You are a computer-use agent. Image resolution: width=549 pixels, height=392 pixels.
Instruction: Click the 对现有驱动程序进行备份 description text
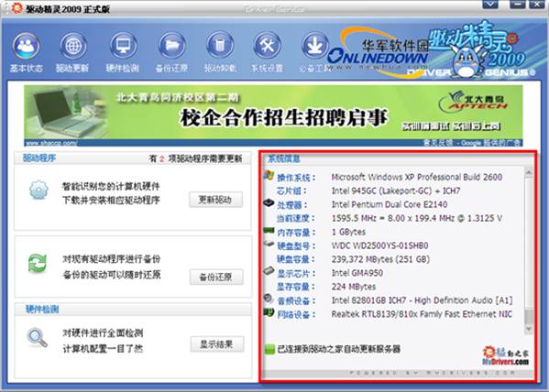(x=111, y=259)
